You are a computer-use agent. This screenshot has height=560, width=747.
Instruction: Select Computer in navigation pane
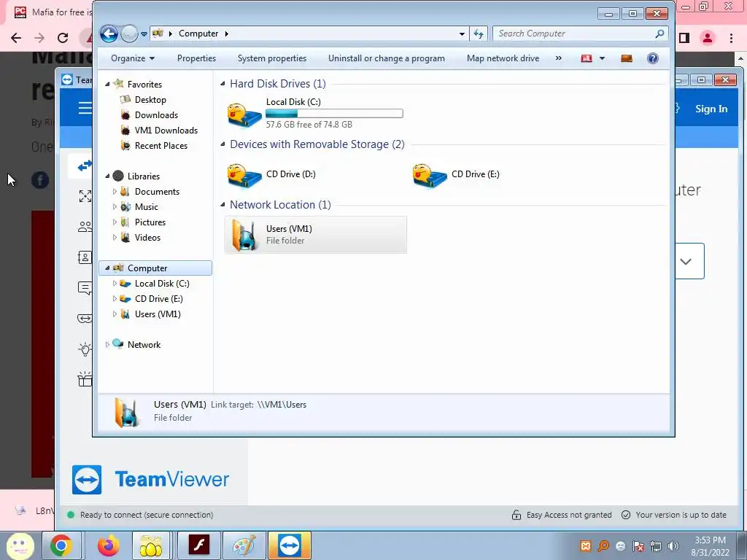(x=155, y=268)
